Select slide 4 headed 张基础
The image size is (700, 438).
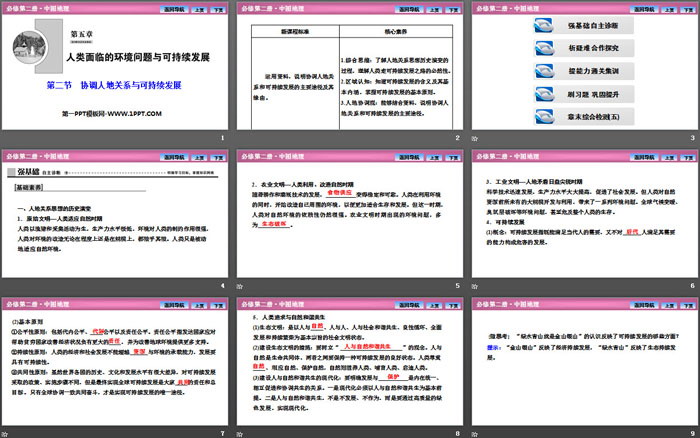pyautogui.click(x=115, y=214)
